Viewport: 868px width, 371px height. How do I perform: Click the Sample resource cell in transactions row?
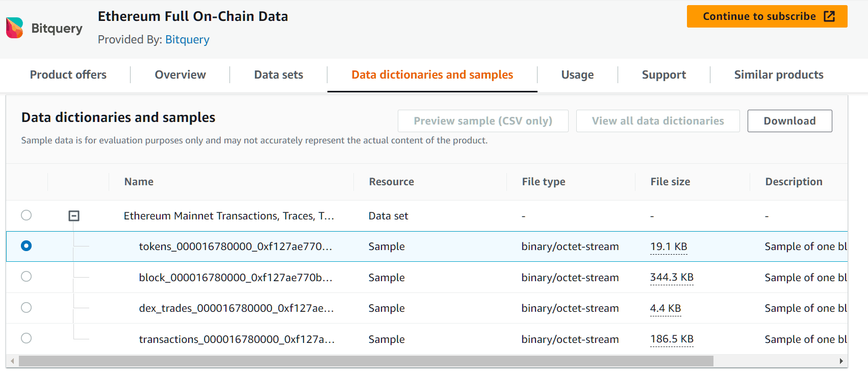pos(387,339)
